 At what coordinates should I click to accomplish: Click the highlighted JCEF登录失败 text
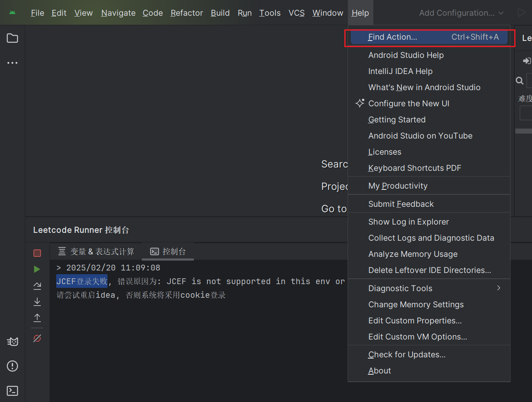(x=82, y=281)
